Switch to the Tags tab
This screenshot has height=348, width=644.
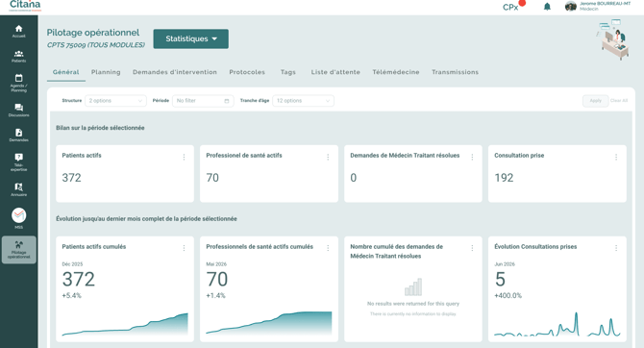tap(288, 72)
